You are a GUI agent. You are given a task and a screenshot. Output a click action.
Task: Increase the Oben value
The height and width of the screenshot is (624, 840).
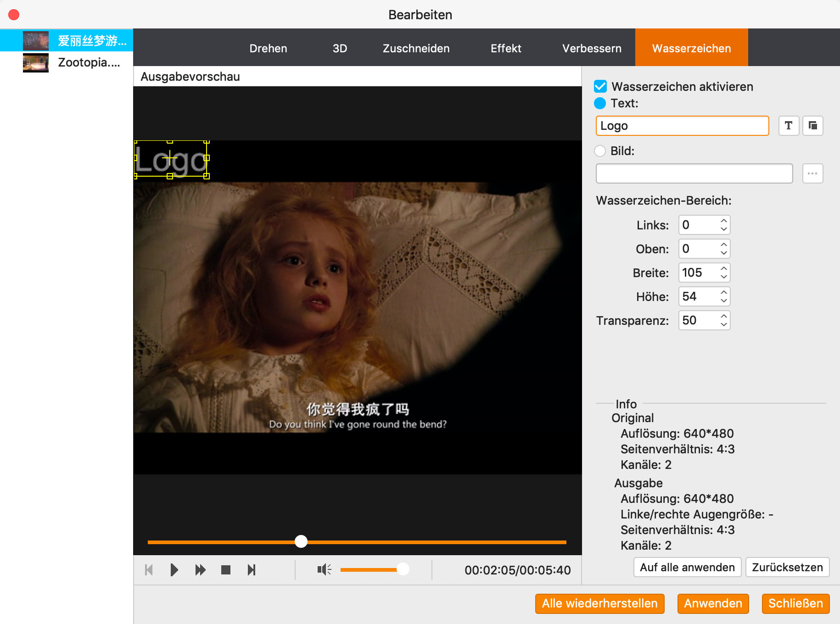(724, 245)
